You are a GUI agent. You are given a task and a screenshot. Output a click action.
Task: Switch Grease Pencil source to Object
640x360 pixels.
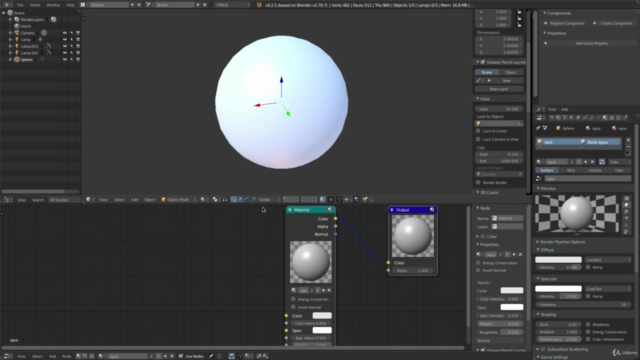511,72
